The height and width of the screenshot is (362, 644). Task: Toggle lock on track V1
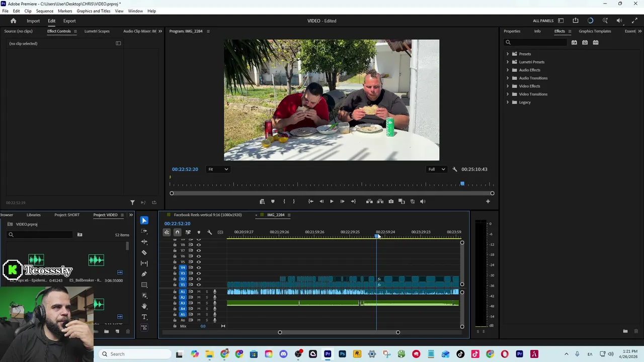175,285
